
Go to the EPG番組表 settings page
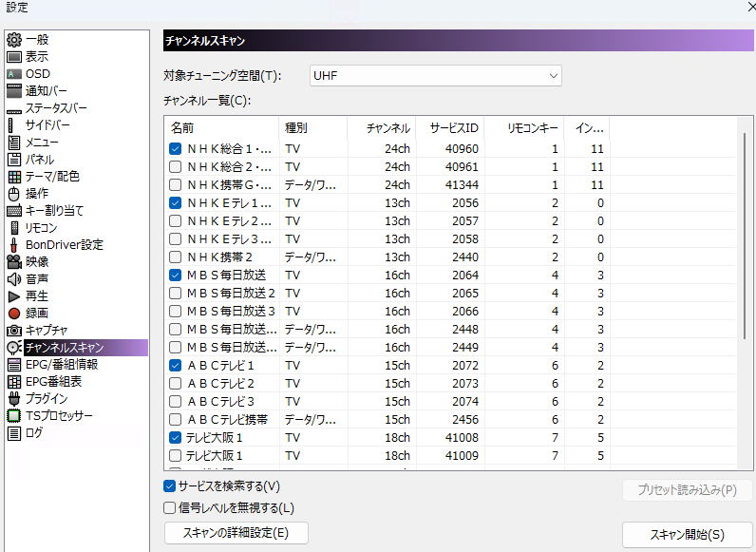click(x=53, y=381)
